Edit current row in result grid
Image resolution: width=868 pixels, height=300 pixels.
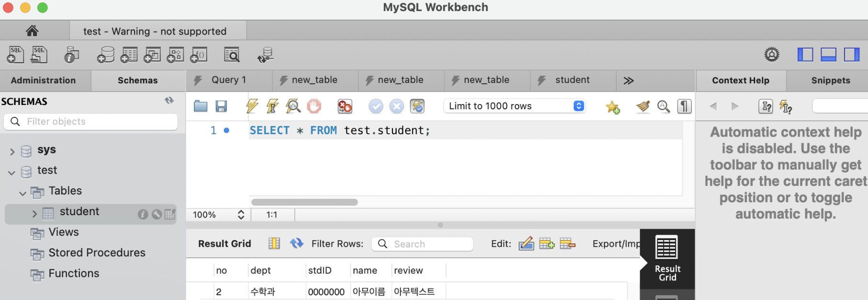[526, 243]
